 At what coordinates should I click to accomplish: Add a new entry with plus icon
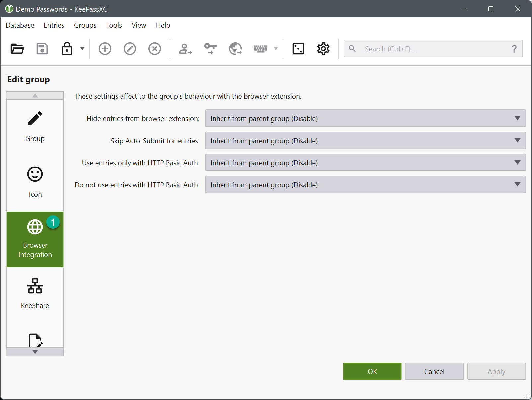105,49
